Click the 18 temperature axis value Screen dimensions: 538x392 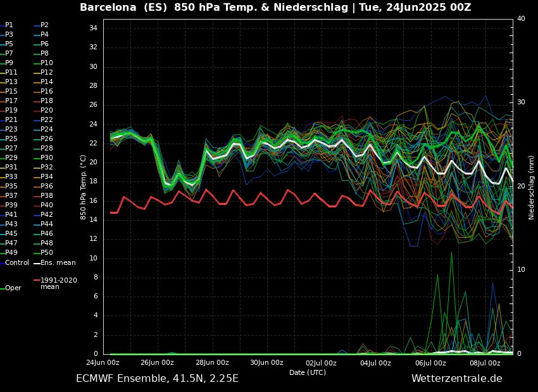coord(93,181)
